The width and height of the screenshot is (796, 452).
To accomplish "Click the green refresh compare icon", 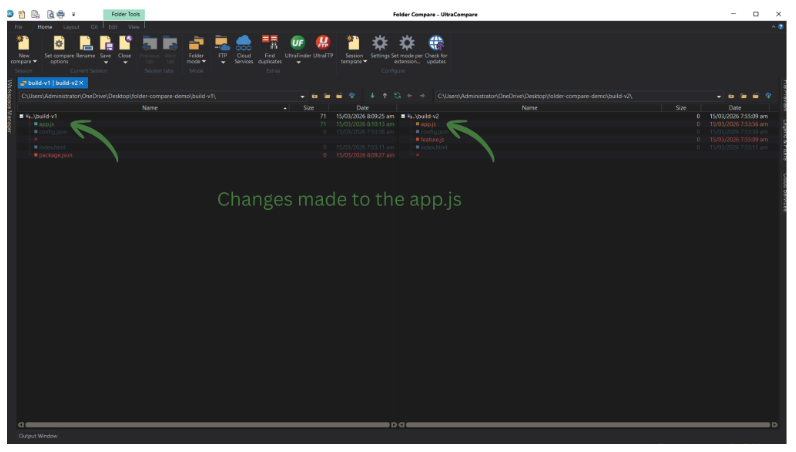I will click(397, 95).
